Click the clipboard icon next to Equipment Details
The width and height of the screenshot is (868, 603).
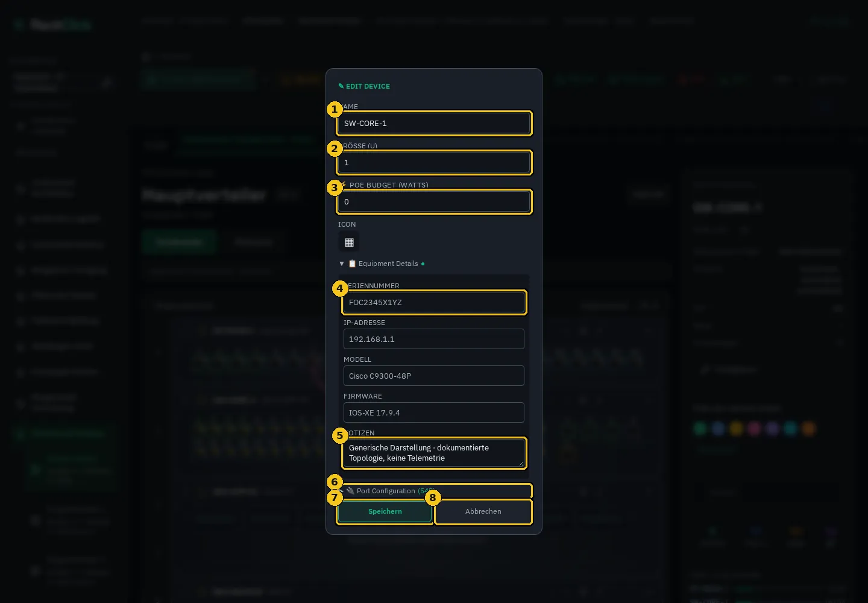coord(352,264)
